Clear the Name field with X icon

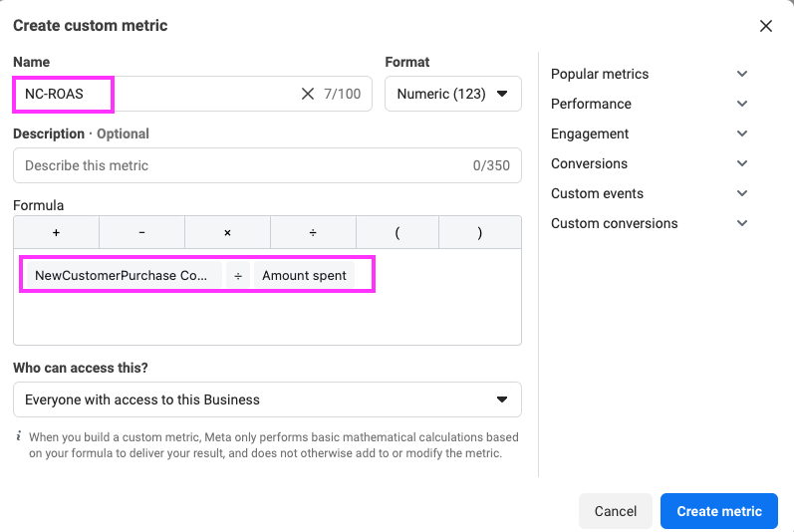308,94
